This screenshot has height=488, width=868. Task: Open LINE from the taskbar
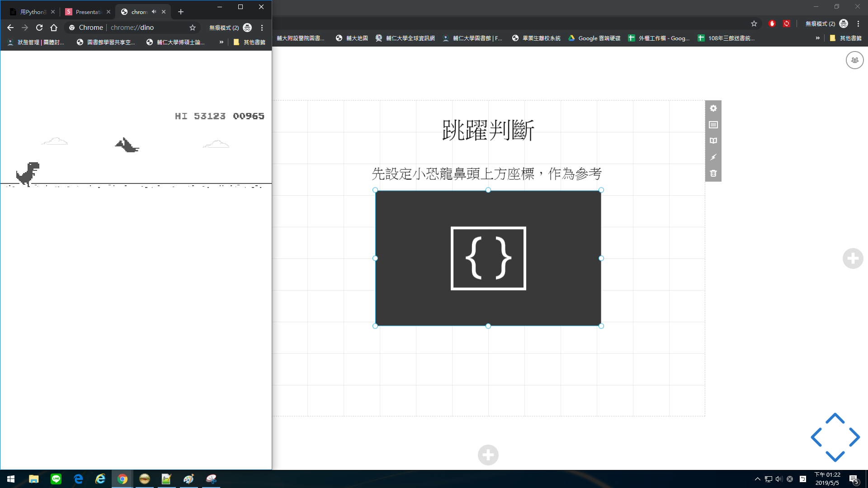[56, 479]
